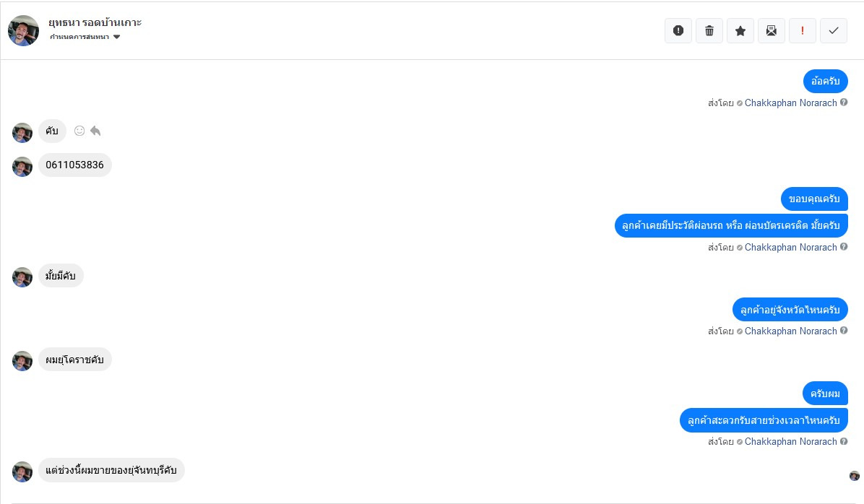Reply to the 'คับ' message with arrow icon
The image size is (864, 504).
95,131
